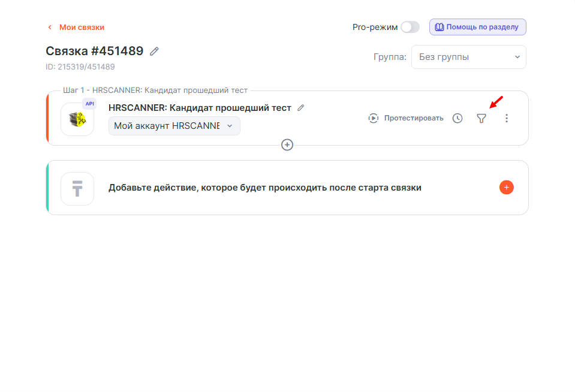Click the Связка #451489 title text
This screenshot has height=392, width=575.
click(95, 51)
